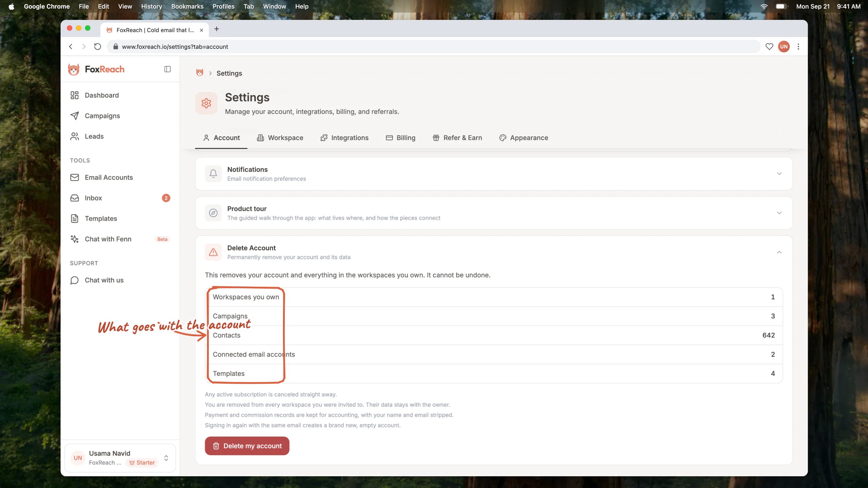Click the Beta tag beside Chat with Fenn

(162, 239)
